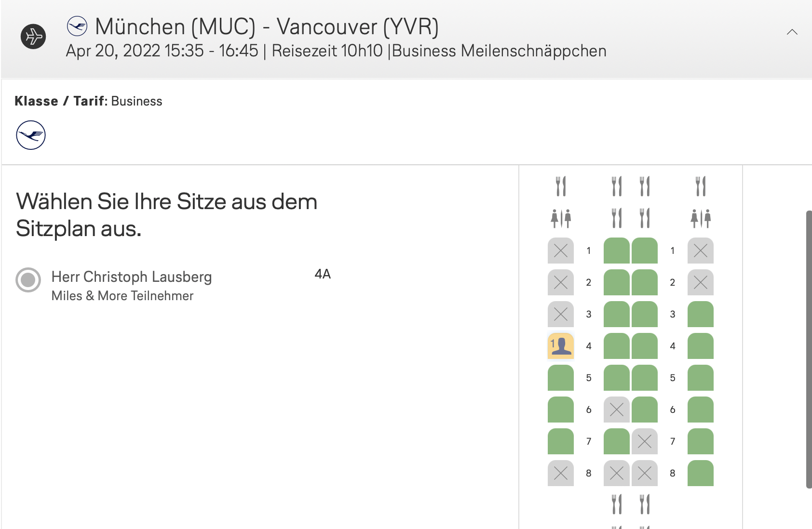The image size is (812, 529).
Task: Choose the right middle seat in row 6
Action: (x=645, y=410)
